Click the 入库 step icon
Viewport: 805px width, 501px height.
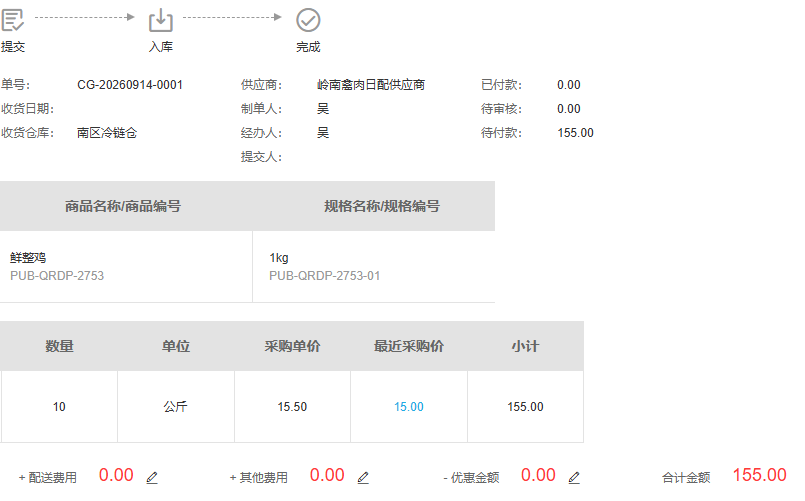pyautogui.click(x=161, y=20)
